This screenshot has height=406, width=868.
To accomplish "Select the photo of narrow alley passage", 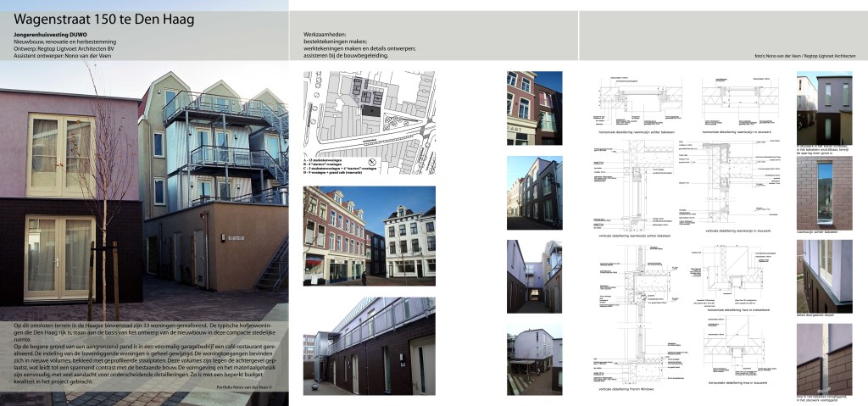I will click(x=534, y=276).
